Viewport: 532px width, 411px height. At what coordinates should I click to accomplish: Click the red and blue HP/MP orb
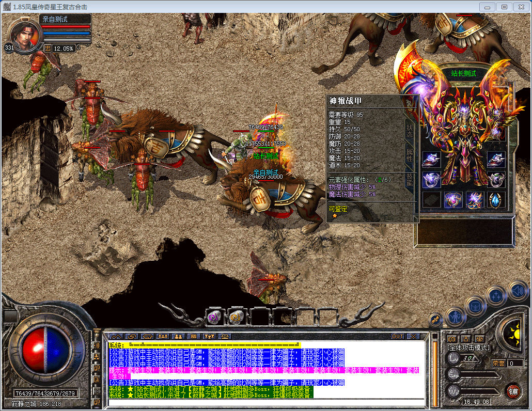[x=45, y=350]
